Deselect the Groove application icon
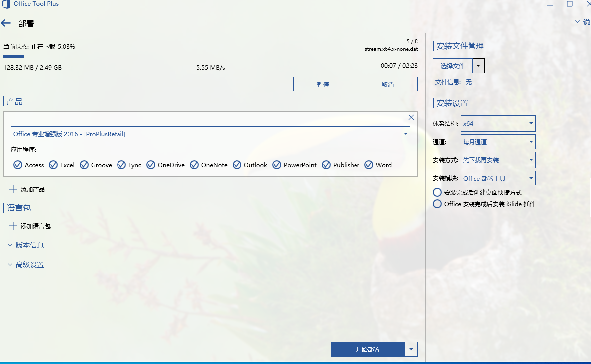The image size is (591, 364). (84, 165)
